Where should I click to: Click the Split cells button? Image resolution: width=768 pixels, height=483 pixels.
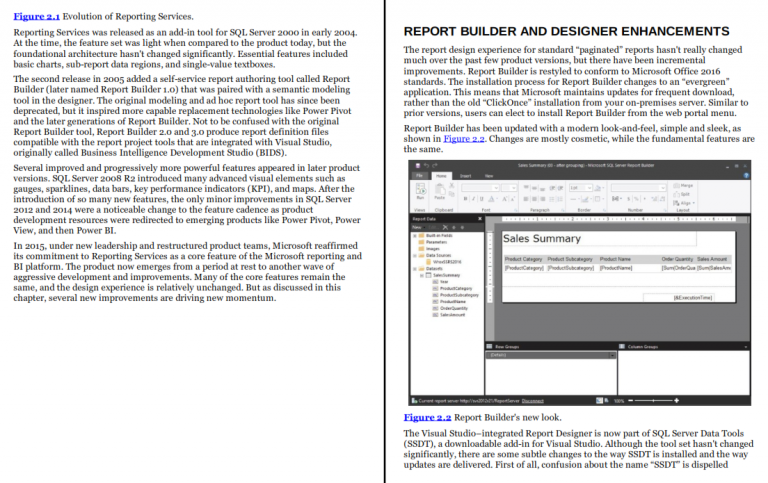click(x=681, y=194)
